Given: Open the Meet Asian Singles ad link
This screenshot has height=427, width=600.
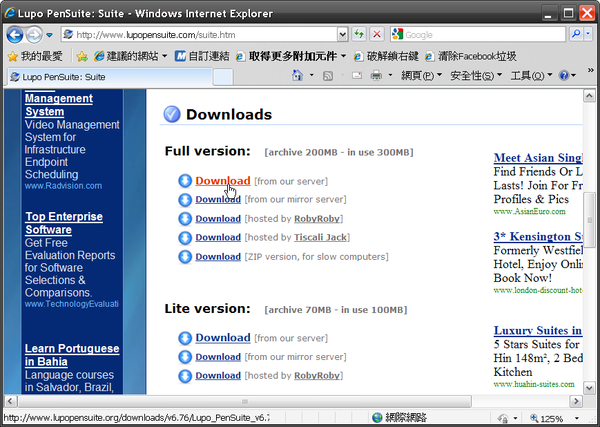Looking at the screenshot, I should [538, 158].
